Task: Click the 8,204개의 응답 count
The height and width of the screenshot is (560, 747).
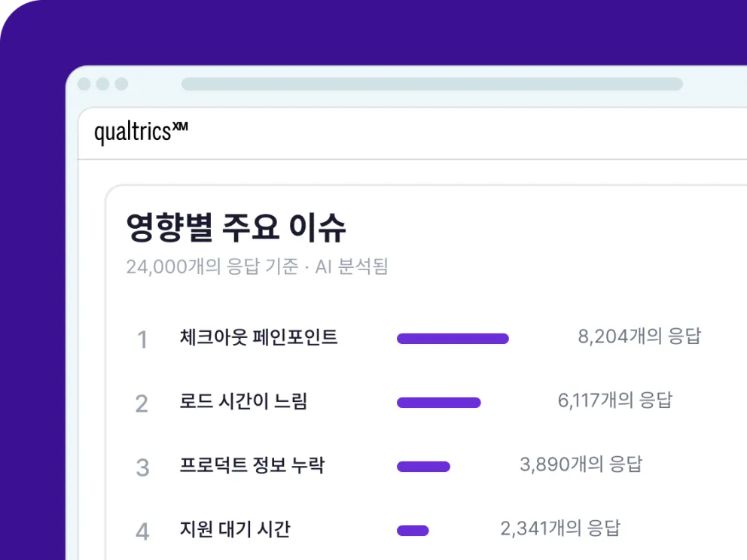Action: (x=639, y=336)
